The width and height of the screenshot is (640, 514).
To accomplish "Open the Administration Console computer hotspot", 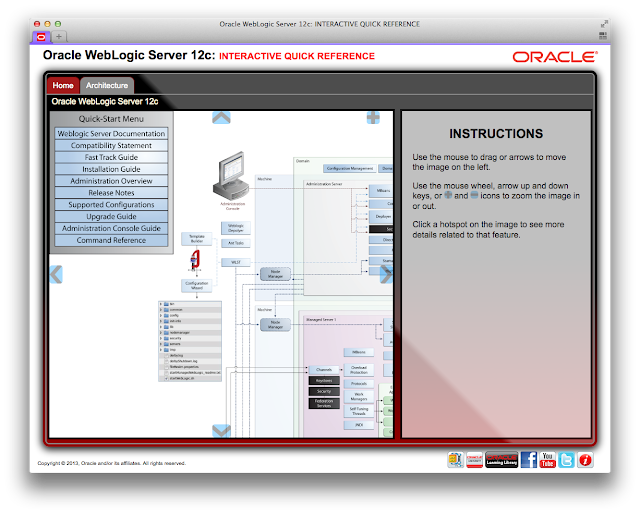I will (x=232, y=176).
